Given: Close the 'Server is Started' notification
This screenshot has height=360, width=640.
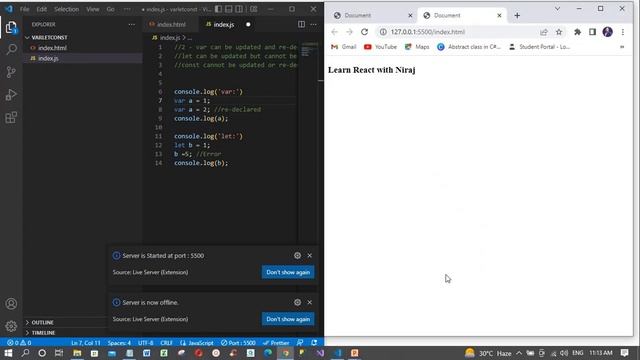Looking at the screenshot, I should (310, 256).
